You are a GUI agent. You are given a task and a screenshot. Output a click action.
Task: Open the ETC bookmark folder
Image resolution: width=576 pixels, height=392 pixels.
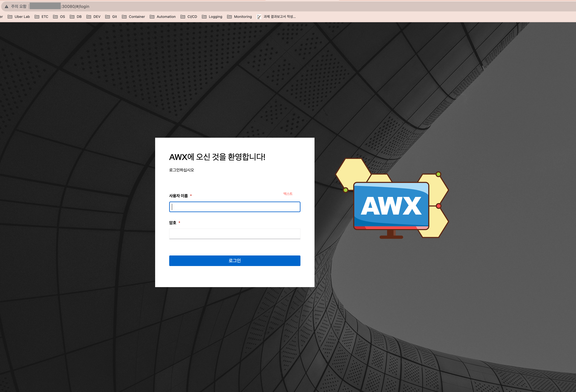point(41,17)
